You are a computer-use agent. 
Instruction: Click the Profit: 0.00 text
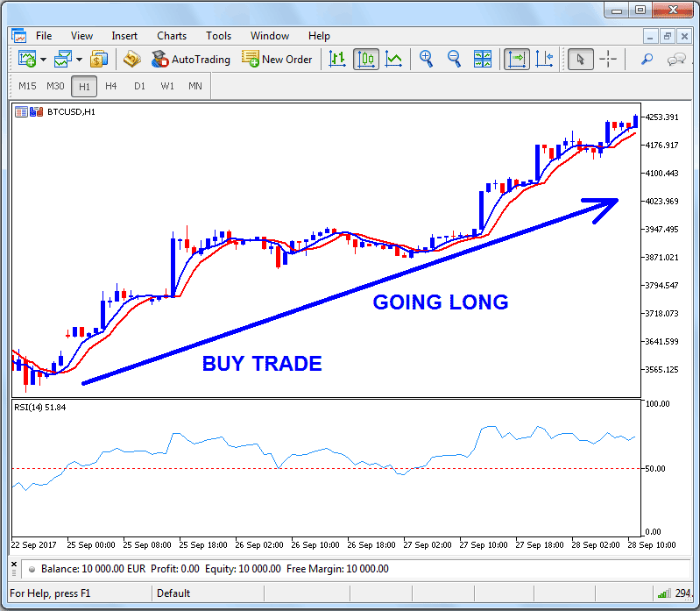(x=175, y=569)
